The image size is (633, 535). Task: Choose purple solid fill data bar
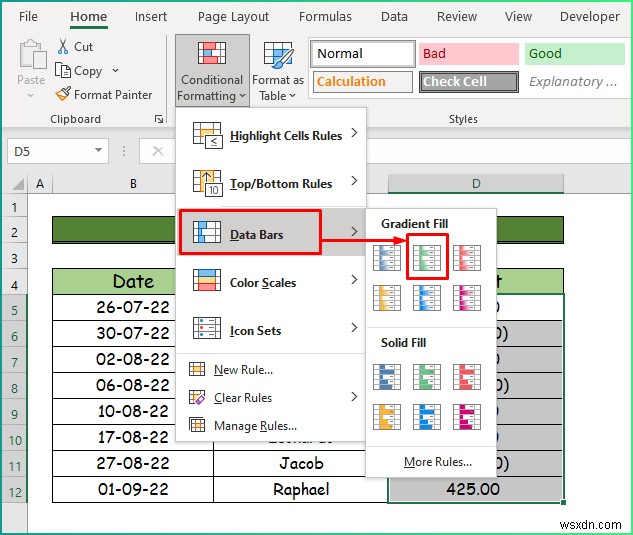click(467, 417)
